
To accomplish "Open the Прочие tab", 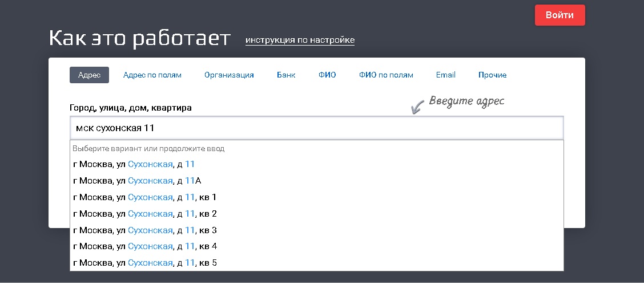I will pyautogui.click(x=492, y=75).
